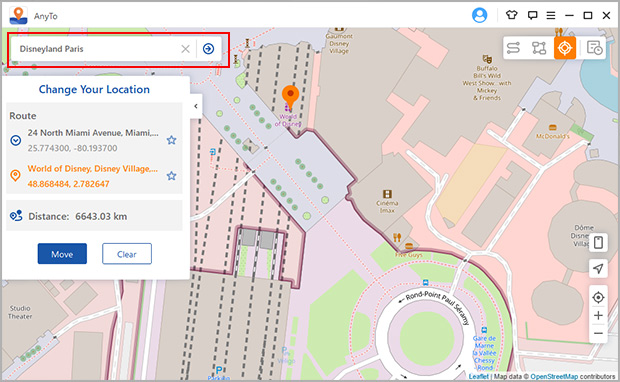Viewport: 620px width, 382px height.
Task: Click the Gaumont Disney Village label
Action: pos(339,43)
